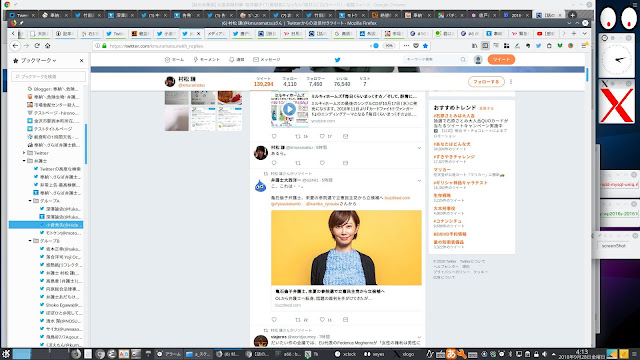Open the page actions three-dot menu
640x360 pixels.
point(406,46)
